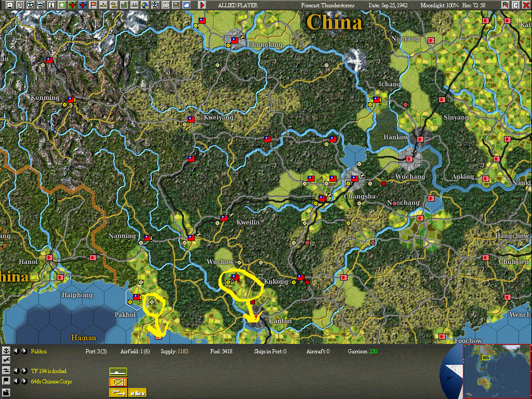Select the Japanese unit near Foochow
Viewport: 532px width, 399px height.
click(x=442, y=337)
